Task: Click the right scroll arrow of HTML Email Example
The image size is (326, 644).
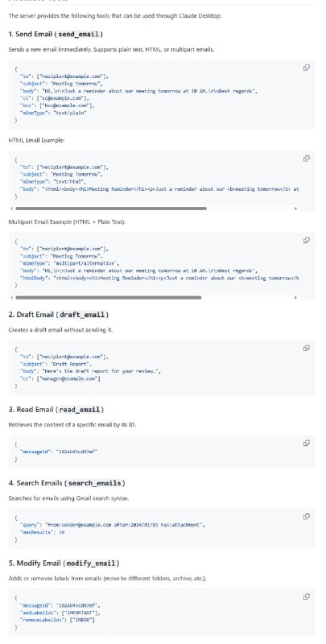Action: pyautogui.click(x=295, y=208)
